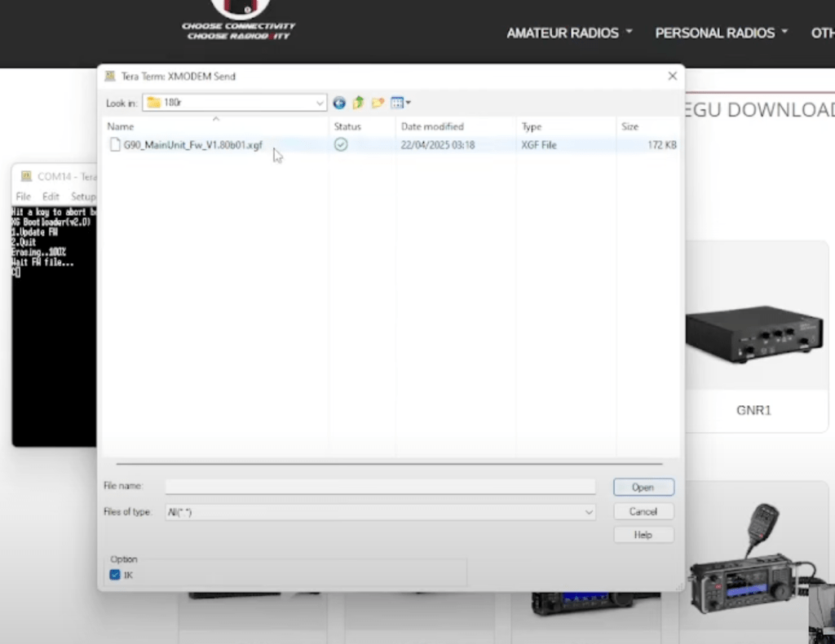Viewport: 835px width, 644px height.
Task: Expand the Files of type dropdown
Action: [x=588, y=512]
